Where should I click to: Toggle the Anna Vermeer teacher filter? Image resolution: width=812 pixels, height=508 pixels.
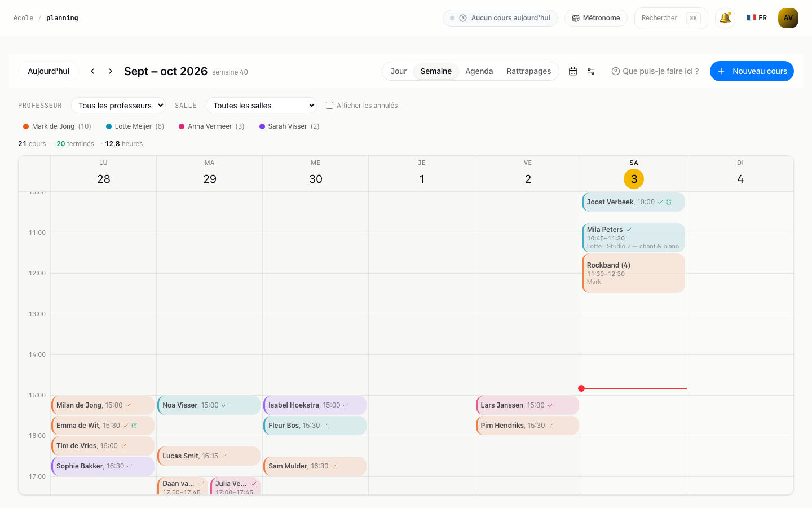211,126
